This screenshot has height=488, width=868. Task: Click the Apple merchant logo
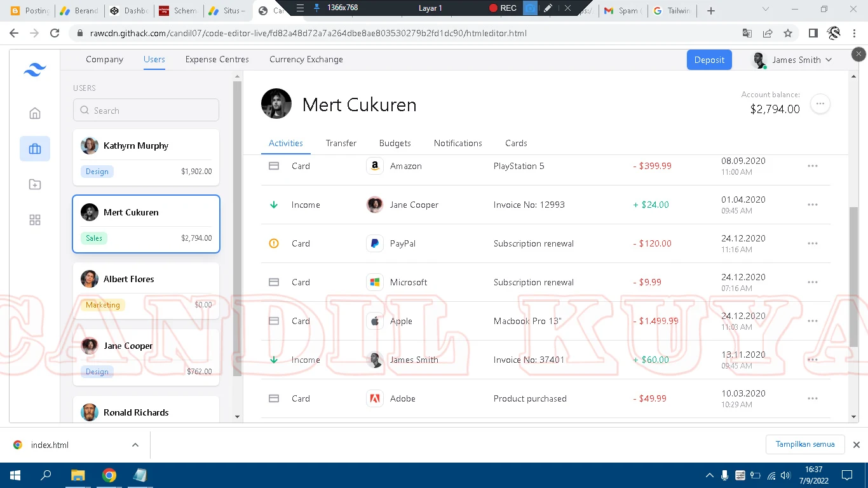point(375,321)
